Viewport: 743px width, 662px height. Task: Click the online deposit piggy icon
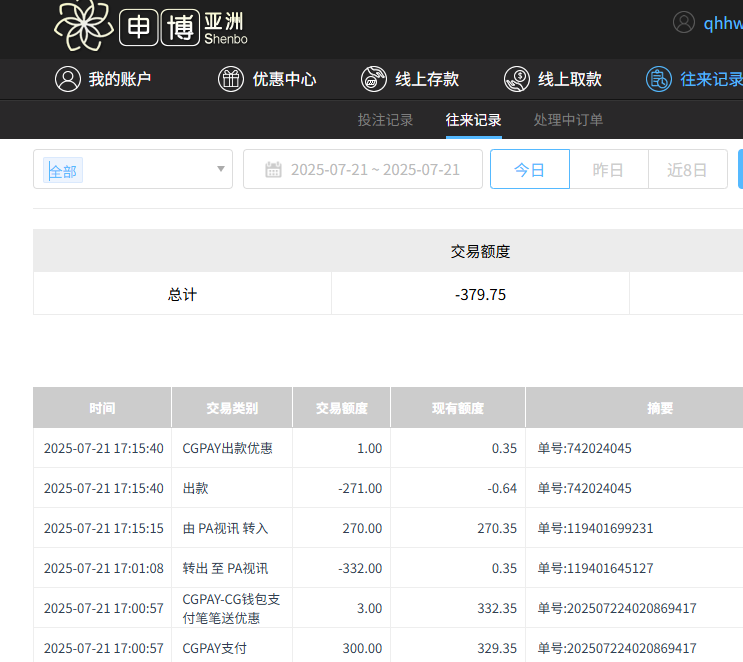[x=374, y=79]
